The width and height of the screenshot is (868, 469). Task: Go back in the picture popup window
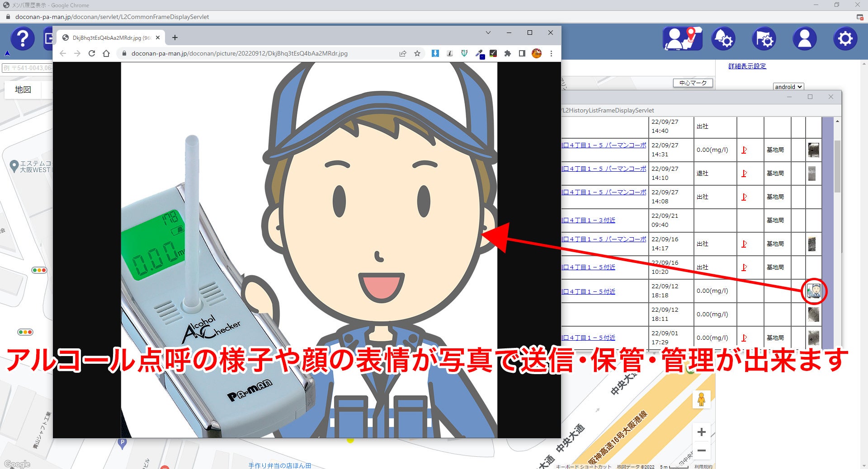(x=63, y=53)
